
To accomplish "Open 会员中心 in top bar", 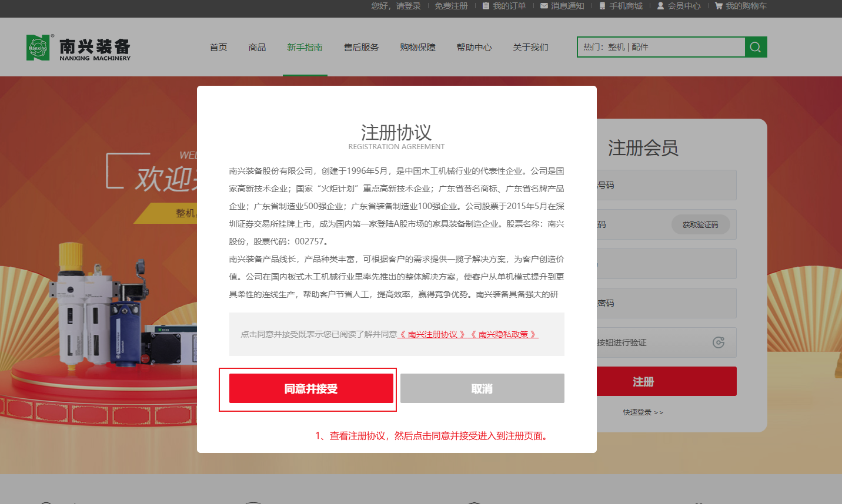I will (679, 6).
